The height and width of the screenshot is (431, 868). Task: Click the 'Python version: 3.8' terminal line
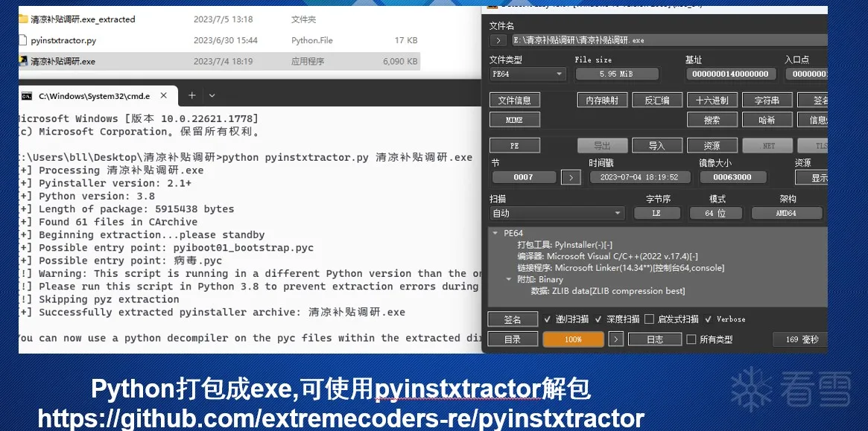click(x=87, y=196)
